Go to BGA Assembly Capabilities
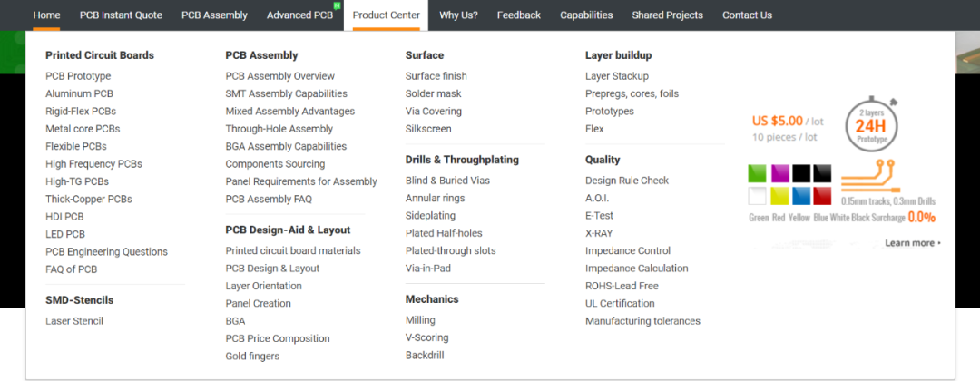This screenshot has width=980, height=381. click(286, 146)
